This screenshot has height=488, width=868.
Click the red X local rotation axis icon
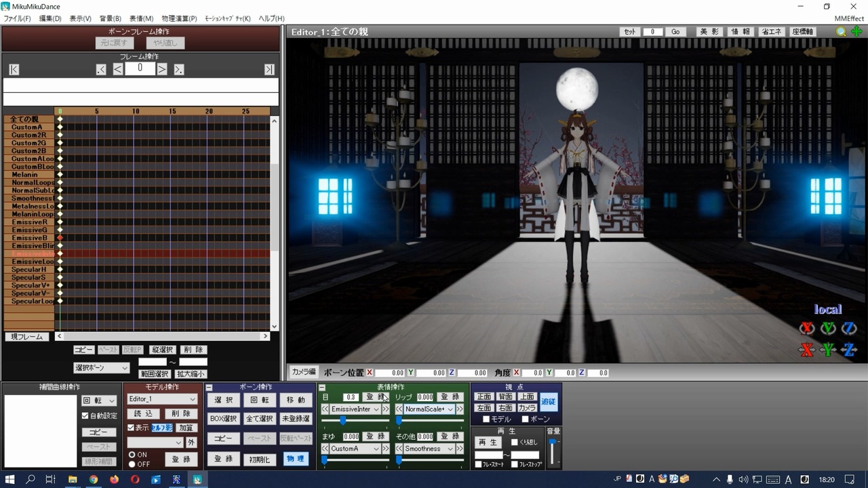coord(806,329)
